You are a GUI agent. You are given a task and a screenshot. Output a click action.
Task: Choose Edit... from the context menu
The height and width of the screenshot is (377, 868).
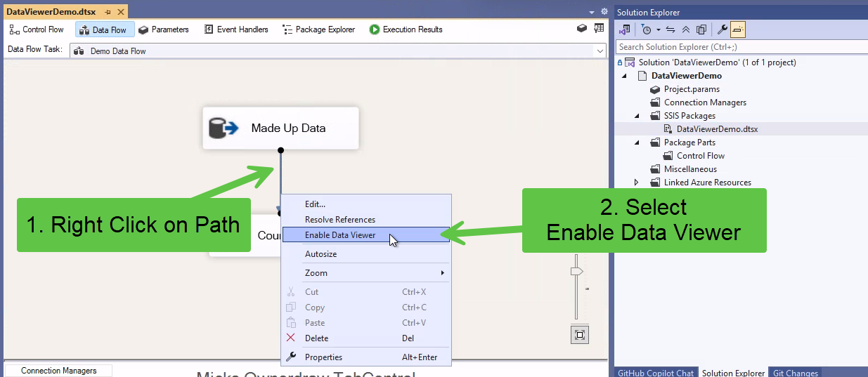coord(366,204)
